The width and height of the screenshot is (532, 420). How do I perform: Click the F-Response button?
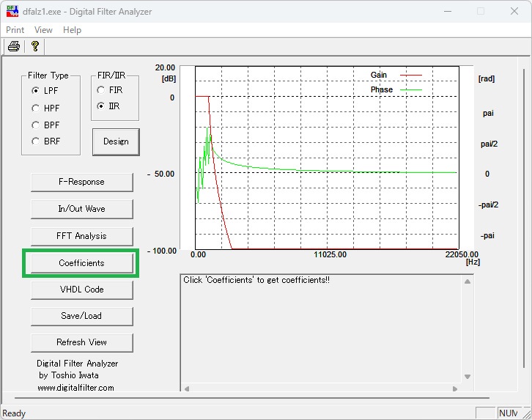(x=81, y=182)
